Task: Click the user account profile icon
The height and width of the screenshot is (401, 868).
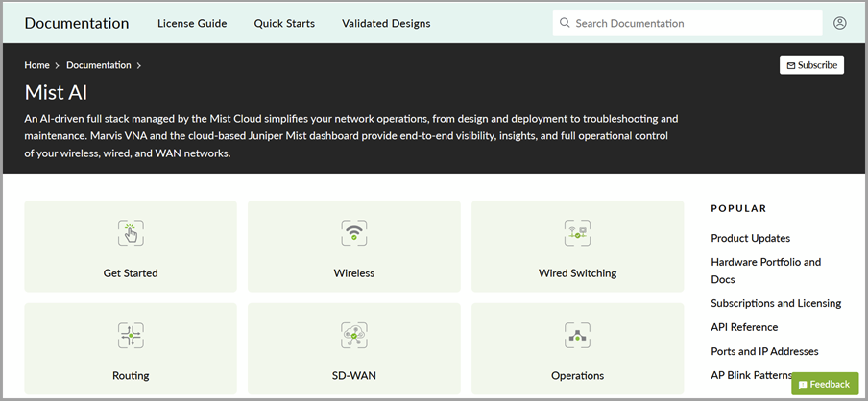Action: pos(840,23)
